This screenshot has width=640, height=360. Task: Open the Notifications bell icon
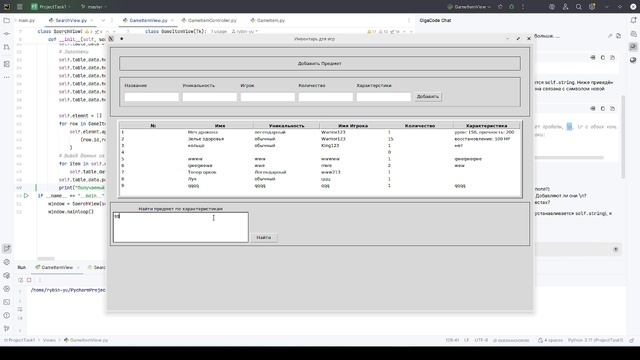(x=633, y=20)
